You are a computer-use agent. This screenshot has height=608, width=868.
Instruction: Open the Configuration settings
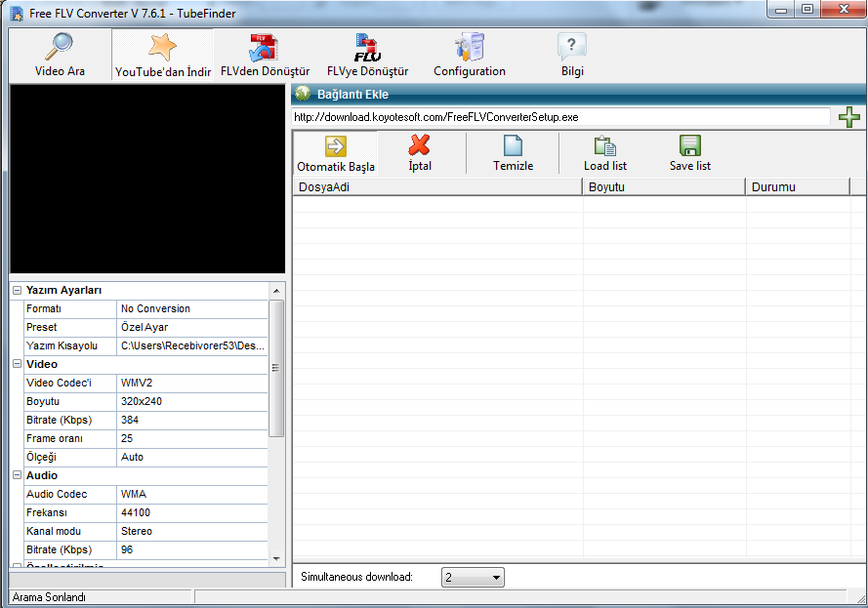pos(470,55)
